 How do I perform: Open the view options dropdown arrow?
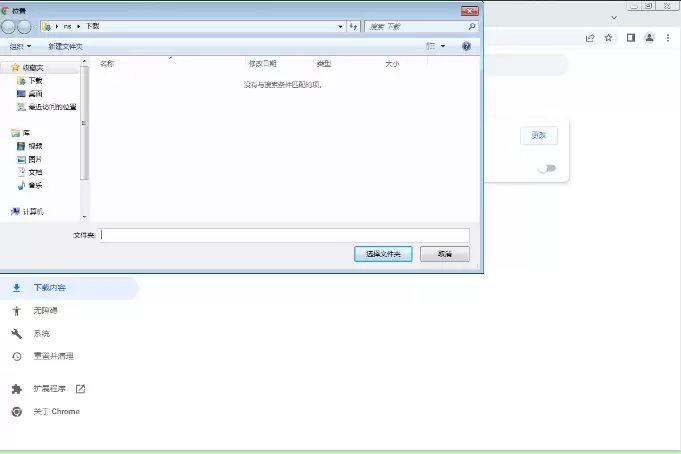(443, 46)
